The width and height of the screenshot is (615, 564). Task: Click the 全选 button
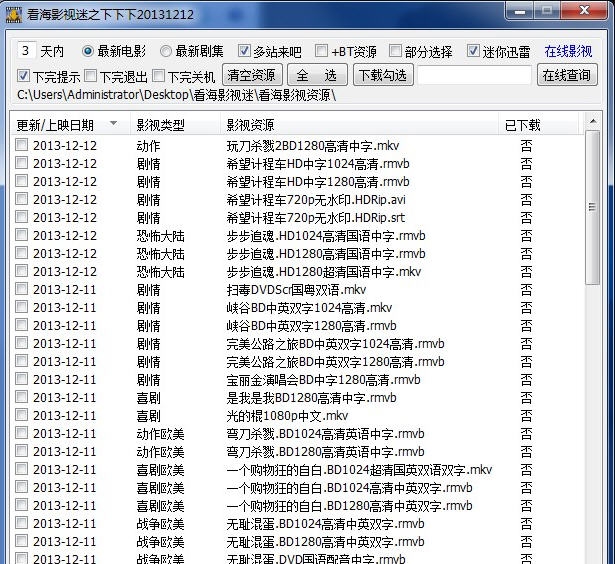[317, 75]
